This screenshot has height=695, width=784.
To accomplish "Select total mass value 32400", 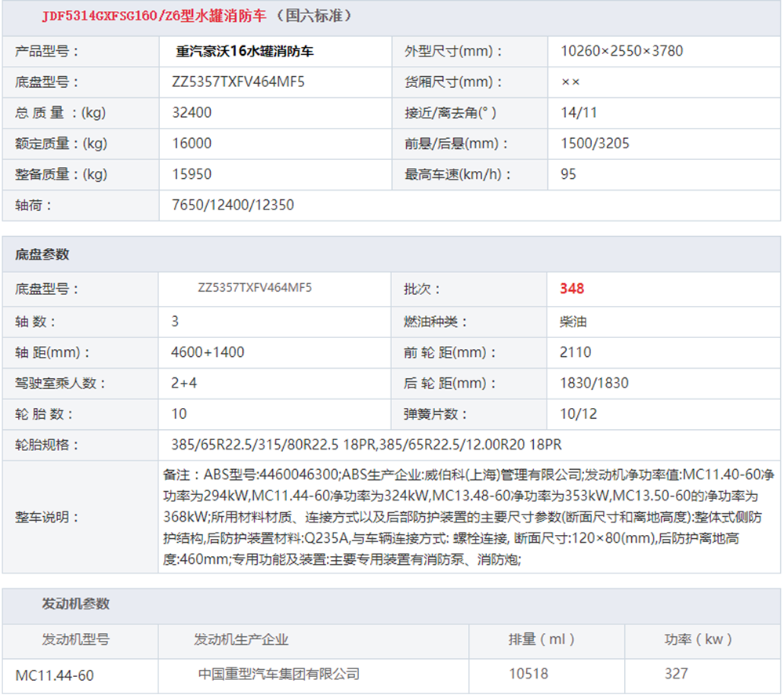I will (192, 113).
